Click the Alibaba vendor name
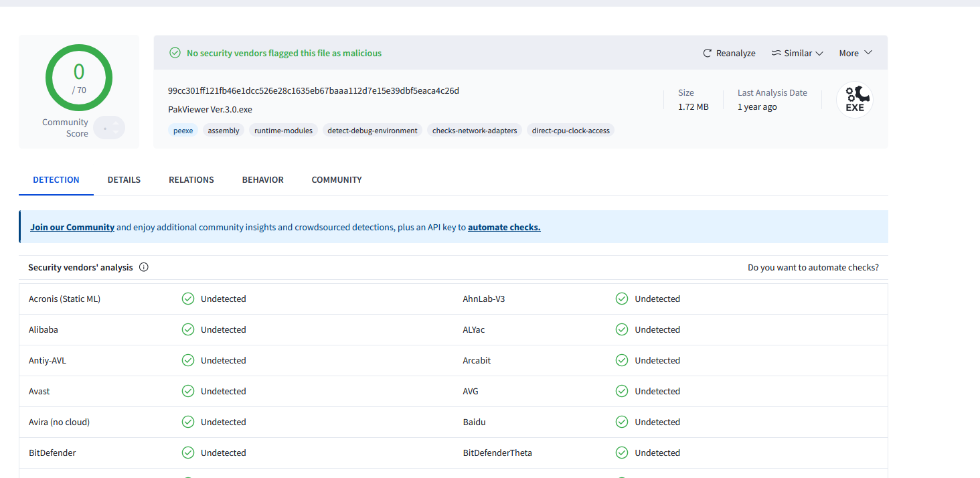This screenshot has height=478, width=980. [x=44, y=329]
